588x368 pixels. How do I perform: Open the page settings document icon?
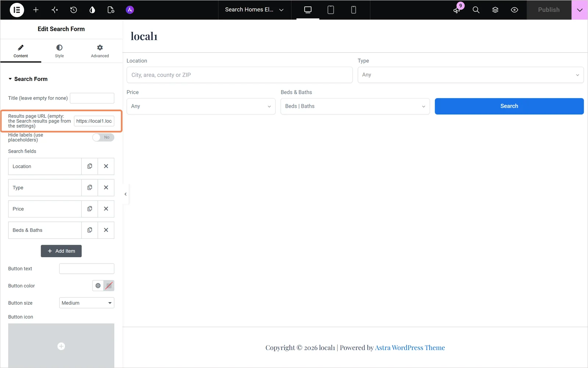coord(111,10)
